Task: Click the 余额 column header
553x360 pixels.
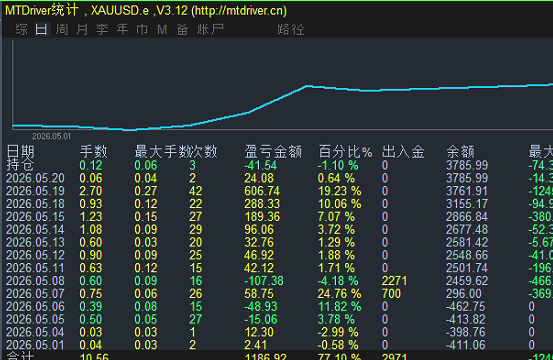Action: (x=460, y=152)
